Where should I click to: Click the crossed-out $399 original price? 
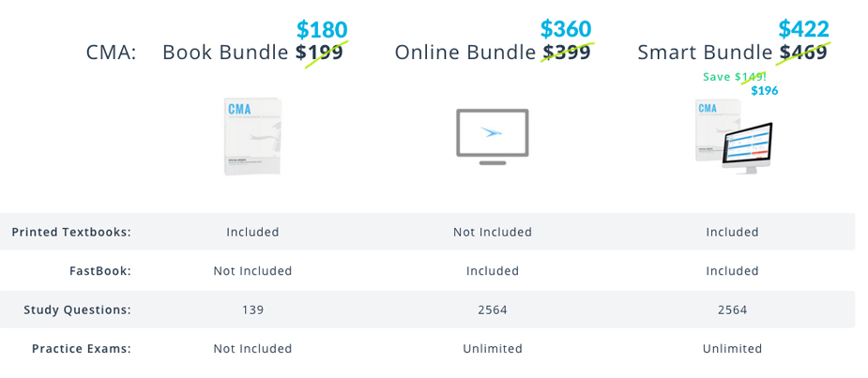click(566, 53)
